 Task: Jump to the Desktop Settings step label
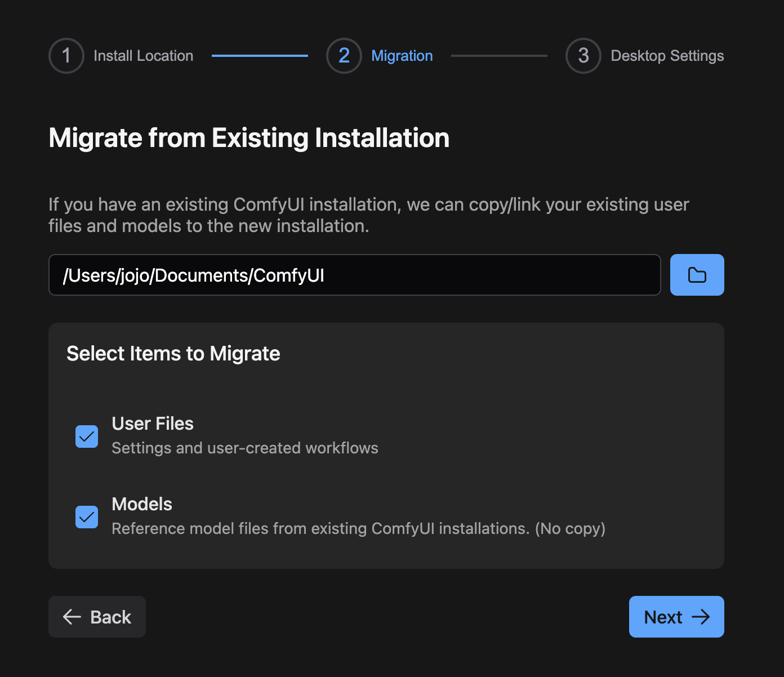[x=667, y=56]
